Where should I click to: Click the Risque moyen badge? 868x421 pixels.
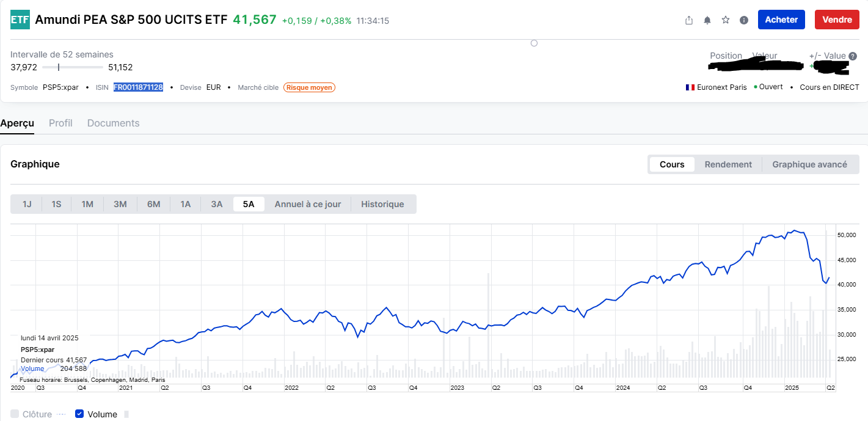coord(309,87)
